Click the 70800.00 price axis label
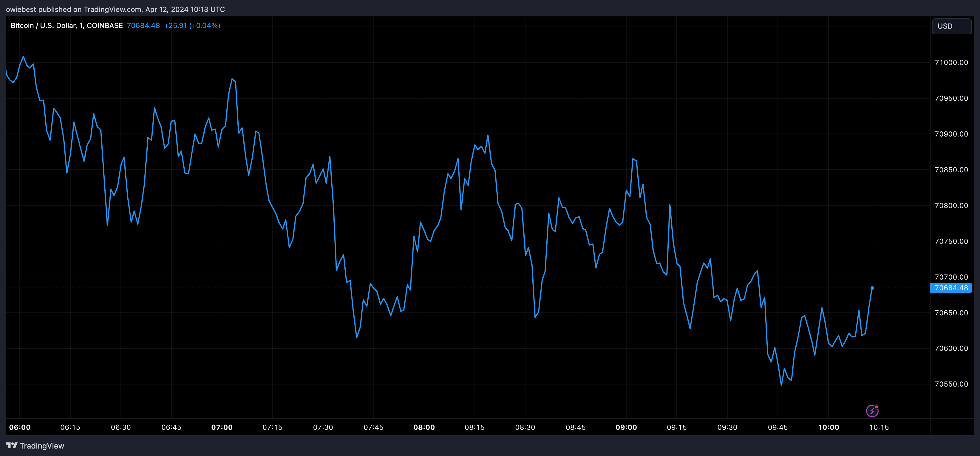Screen dimensions: 980x456 point(951,205)
